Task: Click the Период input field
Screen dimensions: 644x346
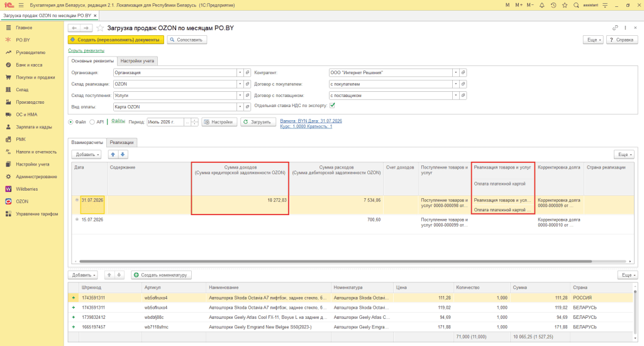Action: pyautogui.click(x=165, y=122)
